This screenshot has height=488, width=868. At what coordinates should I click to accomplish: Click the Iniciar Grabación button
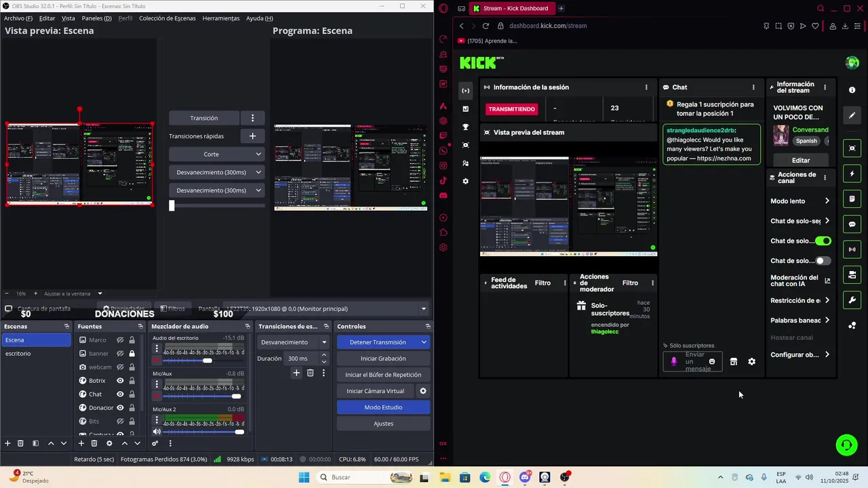tap(383, 359)
